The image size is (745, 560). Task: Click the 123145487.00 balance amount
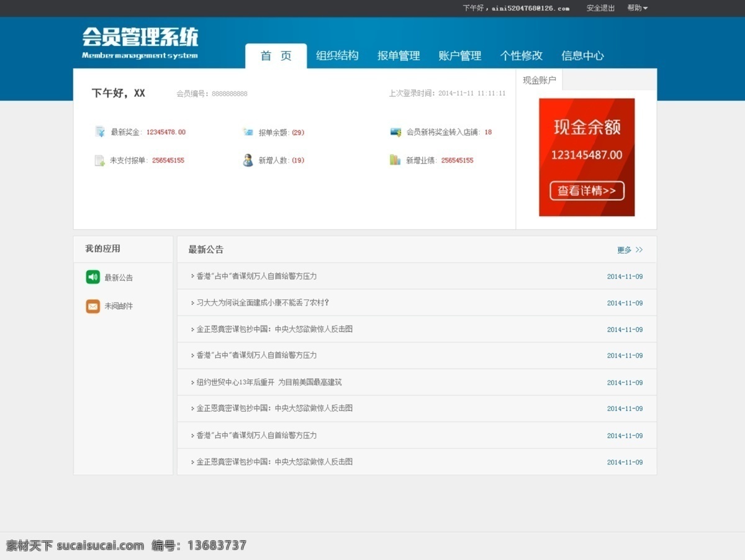(x=587, y=155)
